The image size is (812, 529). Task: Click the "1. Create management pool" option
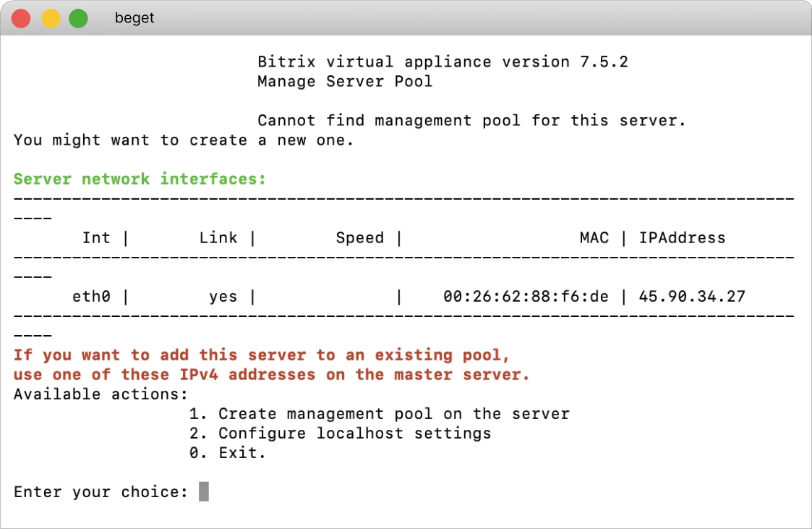point(379,414)
